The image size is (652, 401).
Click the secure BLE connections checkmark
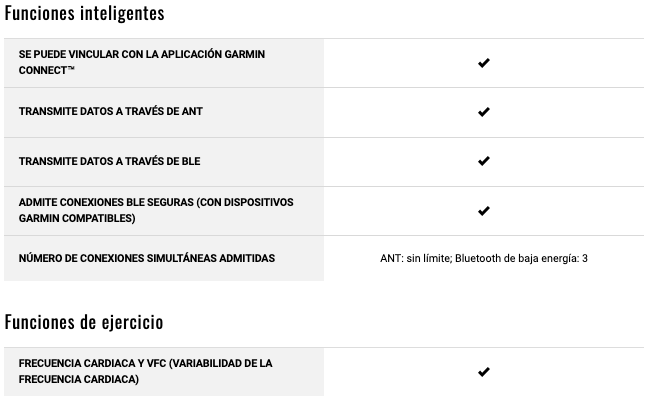[484, 211]
